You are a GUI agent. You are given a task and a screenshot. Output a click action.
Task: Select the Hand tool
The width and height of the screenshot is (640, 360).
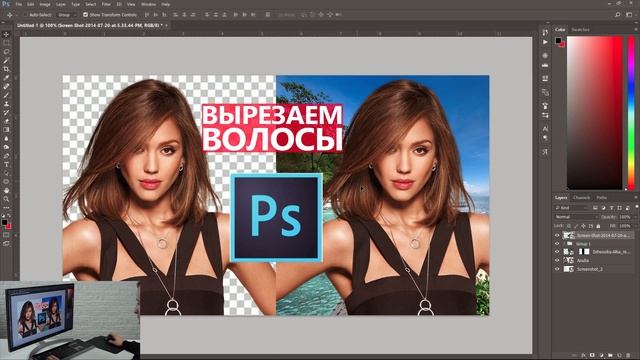pyautogui.click(x=6, y=190)
